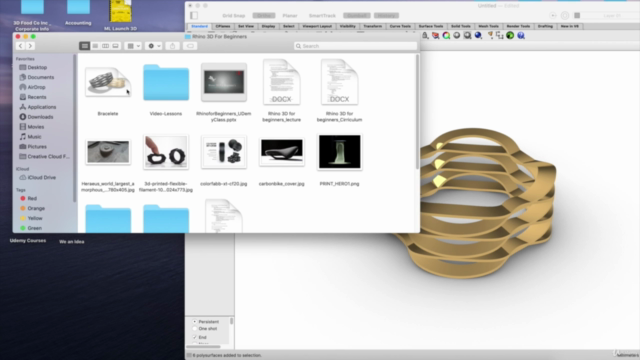The image size is (640, 360).
Task: Toggle Planar mode in Rhino
Action: pos(290,16)
